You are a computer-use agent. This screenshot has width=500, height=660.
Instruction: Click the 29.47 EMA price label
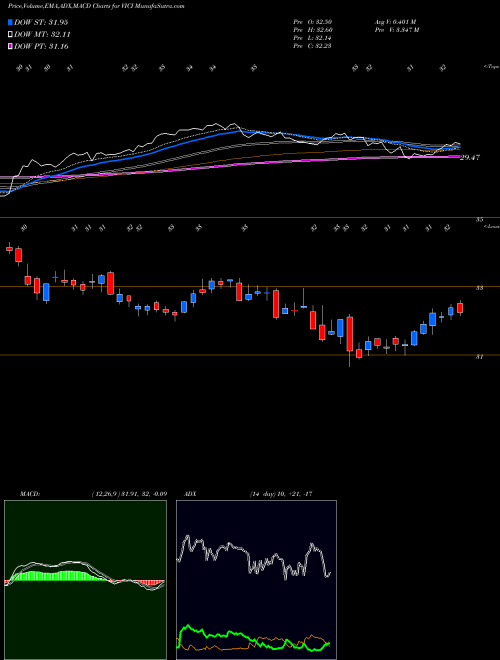(x=470, y=157)
